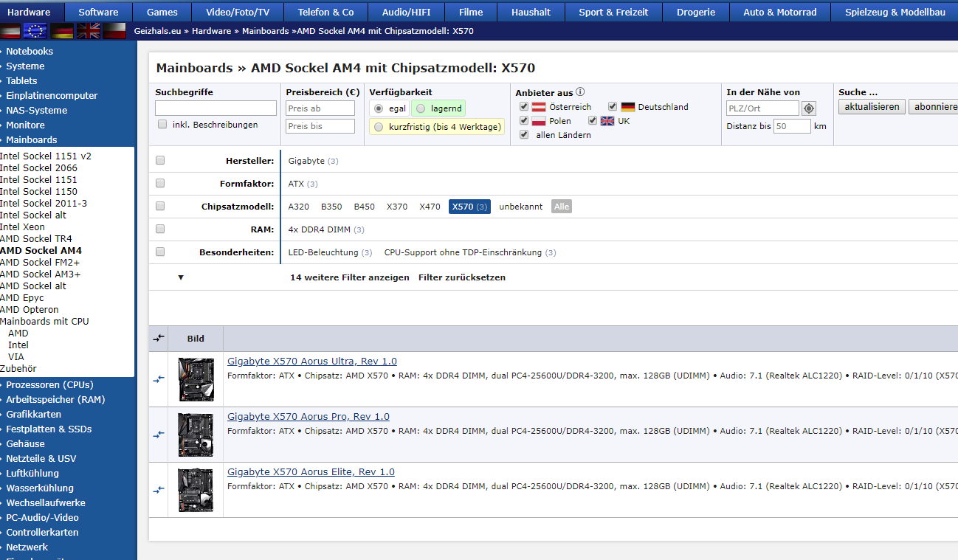Open the info icon beside Anbieter aus
958x560 pixels.
tap(580, 92)
